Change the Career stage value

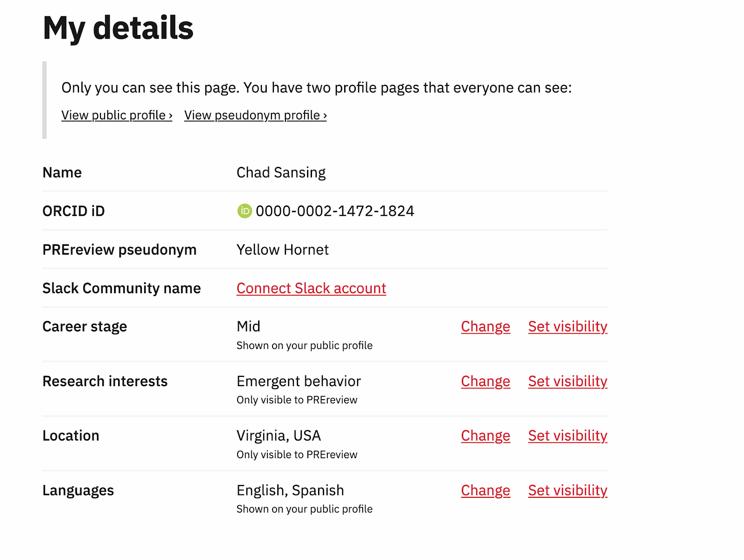point(485,327)
